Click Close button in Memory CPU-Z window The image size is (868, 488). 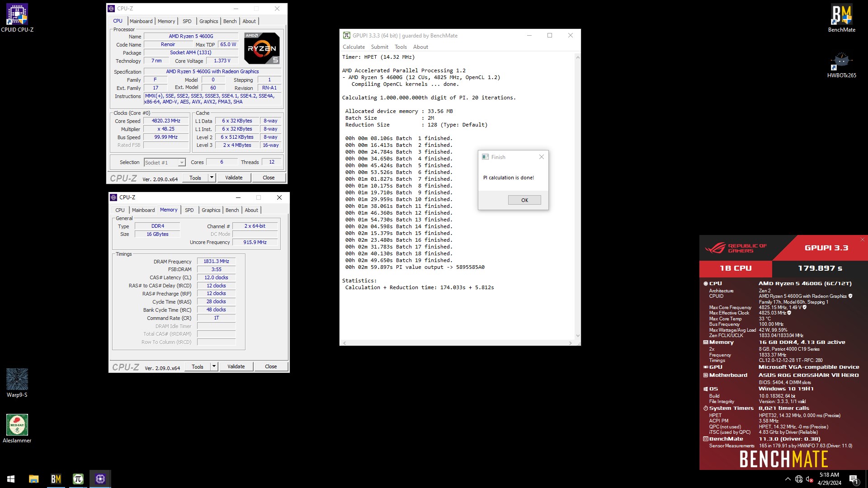pyautogui.click(x=271, y=366)
